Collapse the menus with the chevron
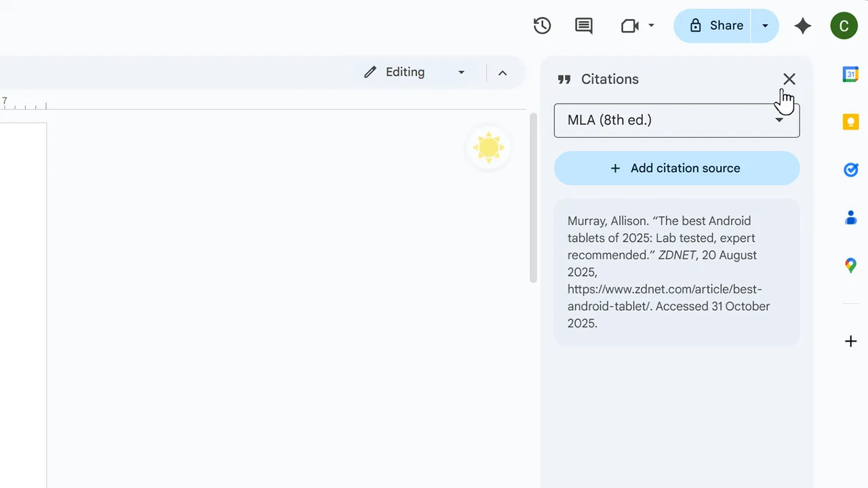The width and height of the screenshot is (868, 488). coord(502,72)
